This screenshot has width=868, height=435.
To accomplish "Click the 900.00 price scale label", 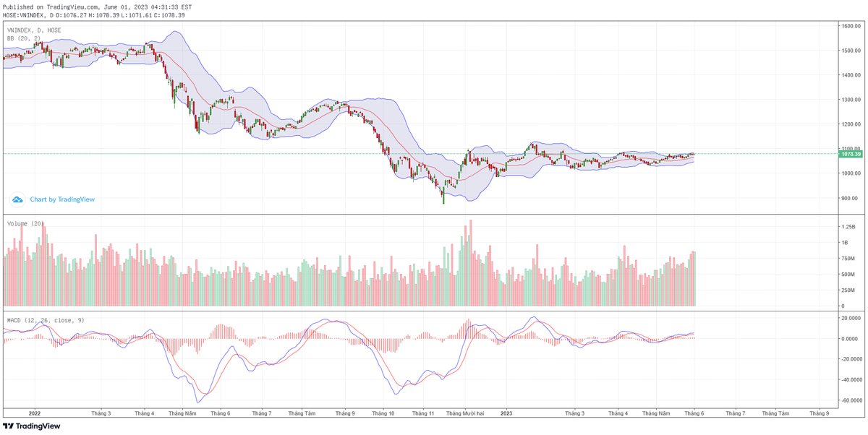I will (850, 198).
